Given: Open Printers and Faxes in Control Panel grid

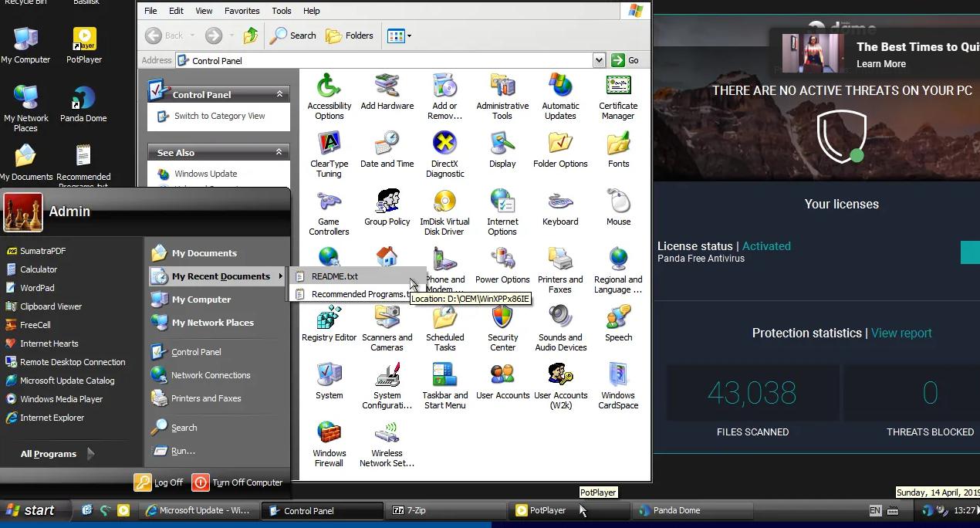Looking at the screenshot, I should point(560,270).
